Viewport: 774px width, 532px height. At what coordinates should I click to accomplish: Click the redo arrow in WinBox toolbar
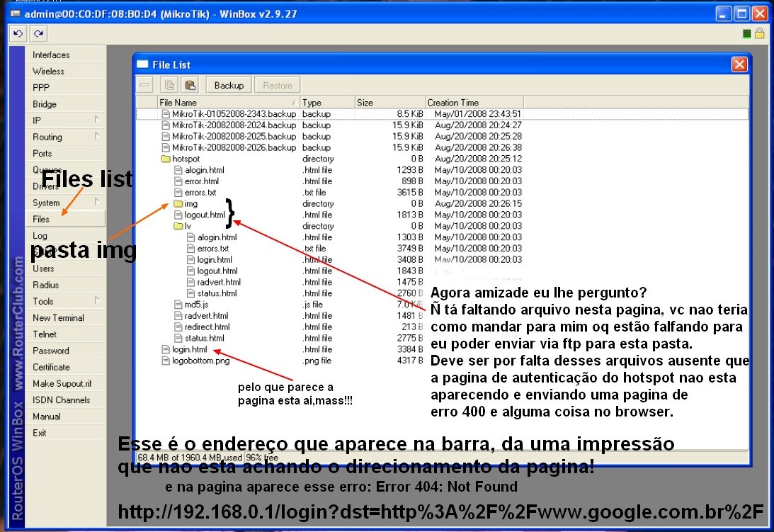coord(38,33)
